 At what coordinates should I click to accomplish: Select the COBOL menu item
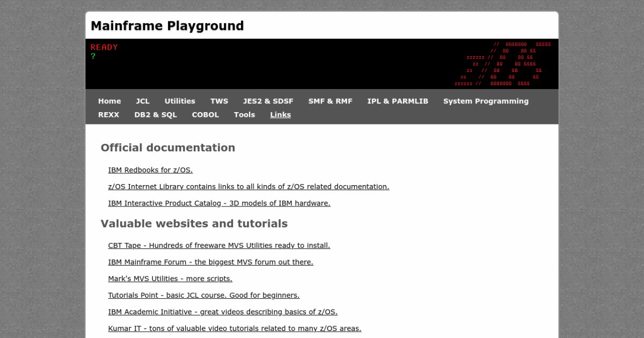[x=206, y=115]
